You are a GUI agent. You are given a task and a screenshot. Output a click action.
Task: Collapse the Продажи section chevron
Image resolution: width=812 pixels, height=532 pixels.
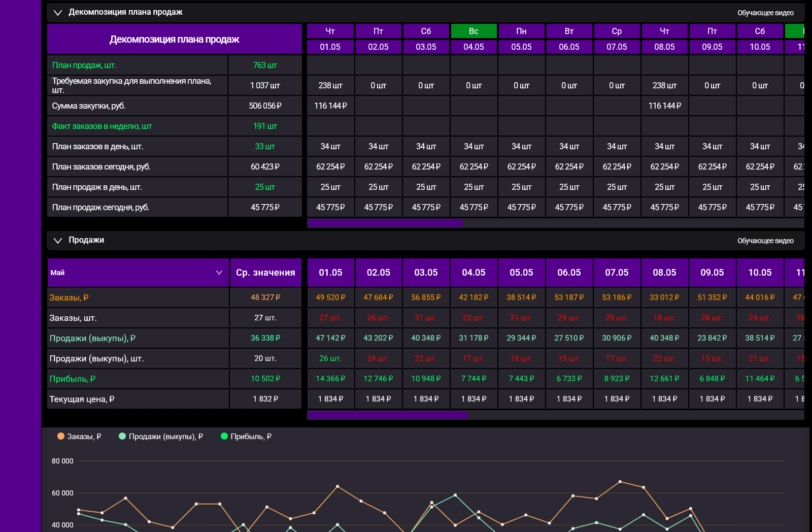click(x=58, y=241)
